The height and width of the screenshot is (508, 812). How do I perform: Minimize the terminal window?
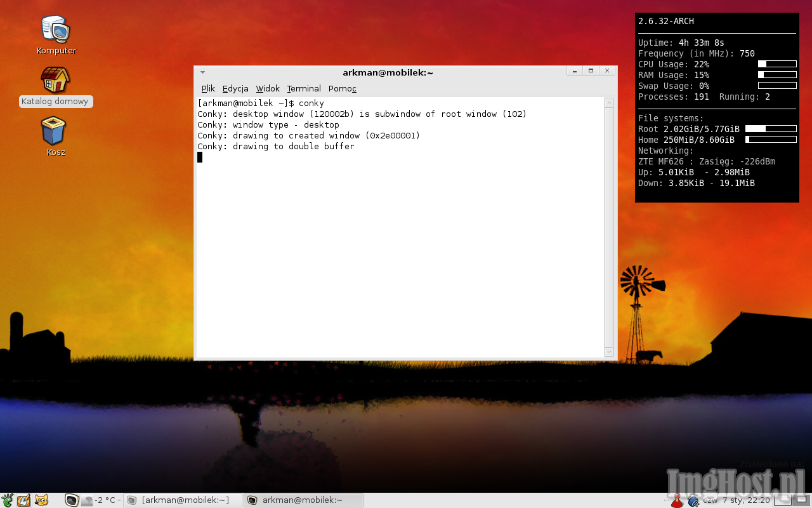(x=575, y=70)
